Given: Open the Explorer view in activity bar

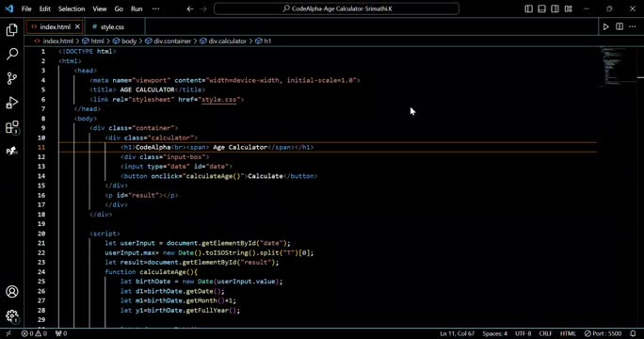Looking at the screenshot, I should [x=12, y=29].
